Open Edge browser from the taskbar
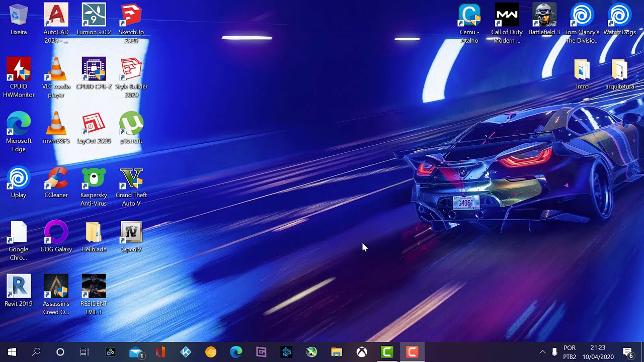 [x=236, y=352]
